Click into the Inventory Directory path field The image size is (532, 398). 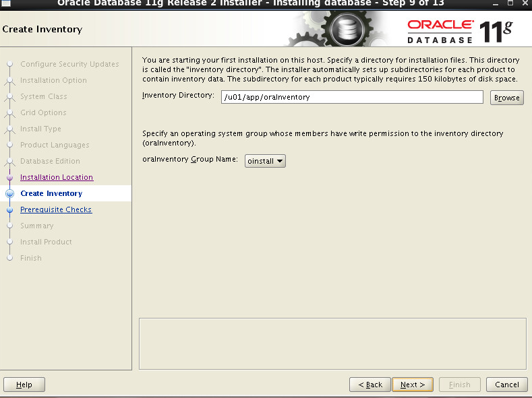[352, 97]
